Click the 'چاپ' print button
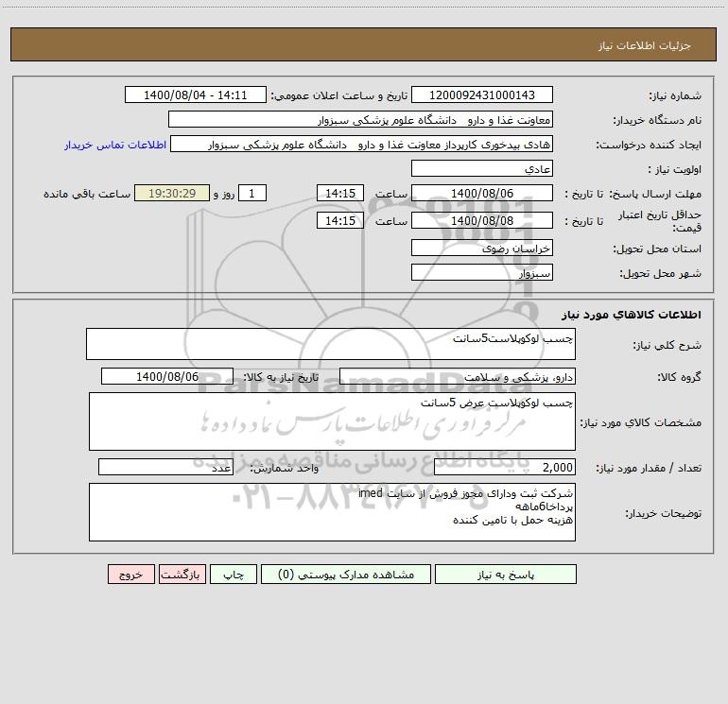728x704 pixels. click(234, 574)
